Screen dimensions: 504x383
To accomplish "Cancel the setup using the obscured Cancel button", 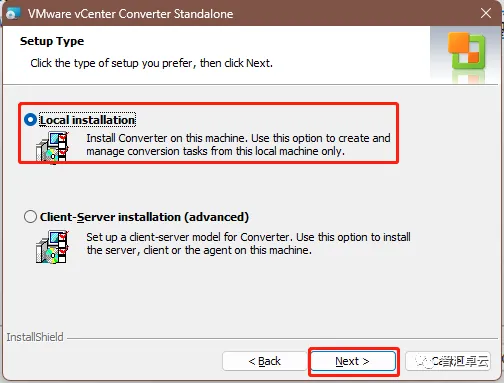I will pos(448,361).
